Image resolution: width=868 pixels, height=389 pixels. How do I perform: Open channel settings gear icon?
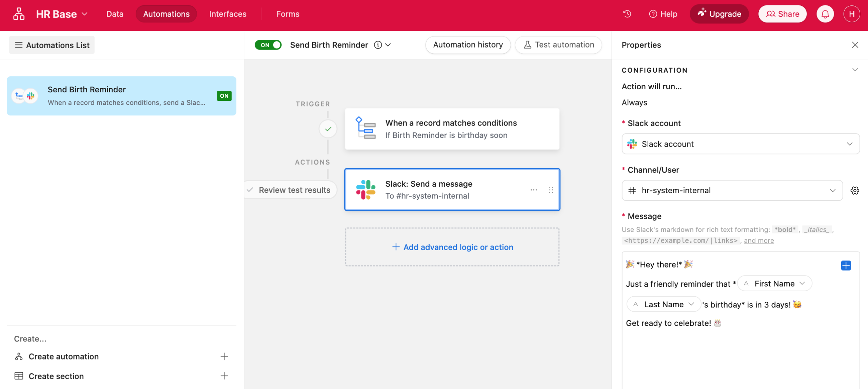[x=855, y=190]
